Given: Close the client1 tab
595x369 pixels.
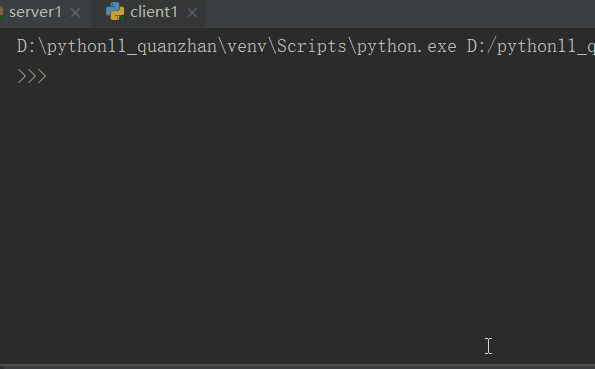Looking at the screenshot, I should click(x=192, y=13).
